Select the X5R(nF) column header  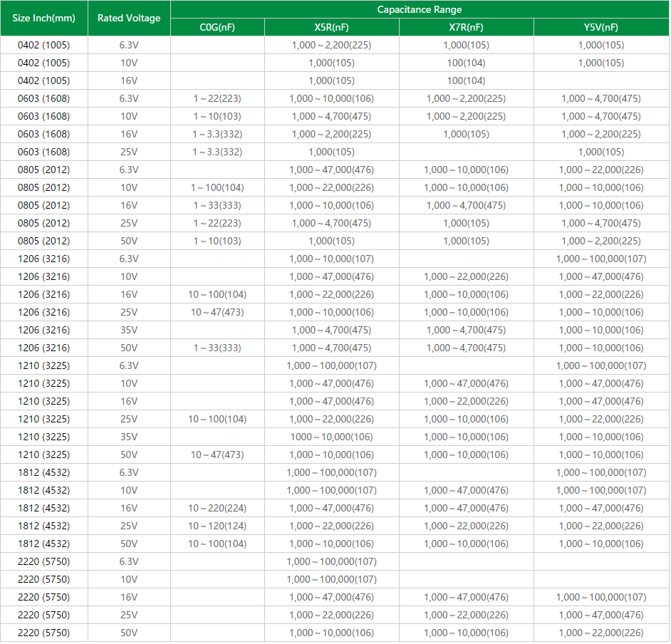tap(331, 27)
